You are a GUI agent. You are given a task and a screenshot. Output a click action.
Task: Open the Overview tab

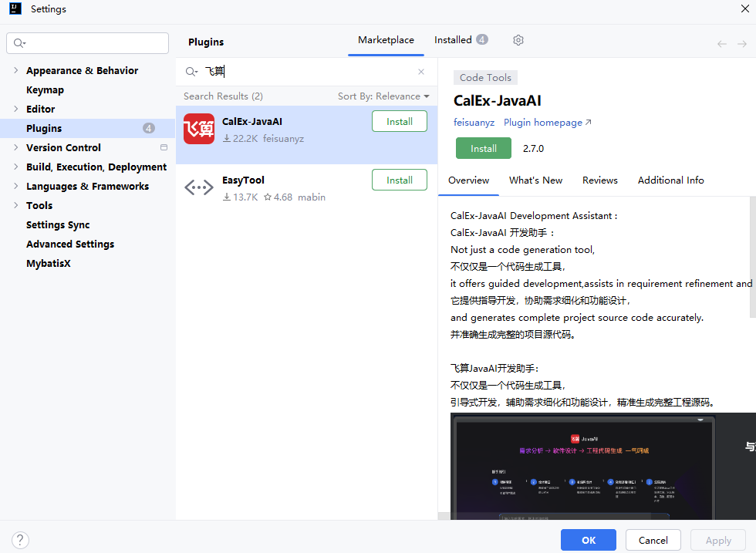click(x=469, y=180)
